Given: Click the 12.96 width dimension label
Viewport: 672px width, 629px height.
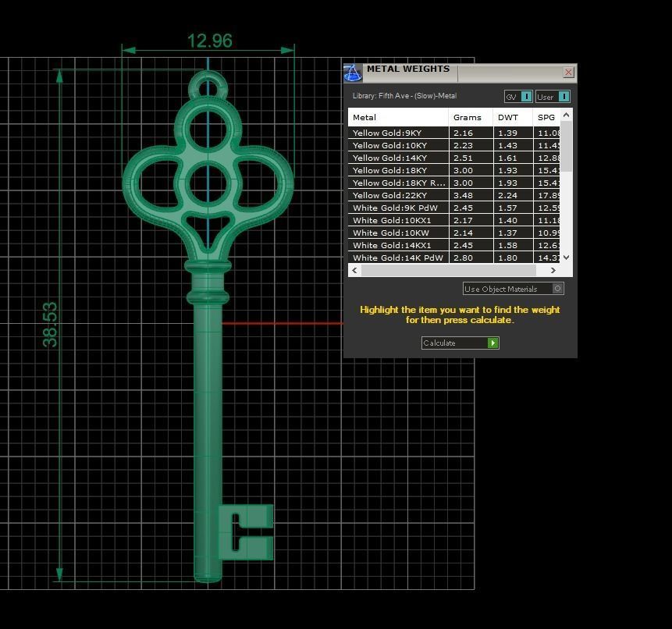Looking at the screenshot, I should (x=210, y=41).
